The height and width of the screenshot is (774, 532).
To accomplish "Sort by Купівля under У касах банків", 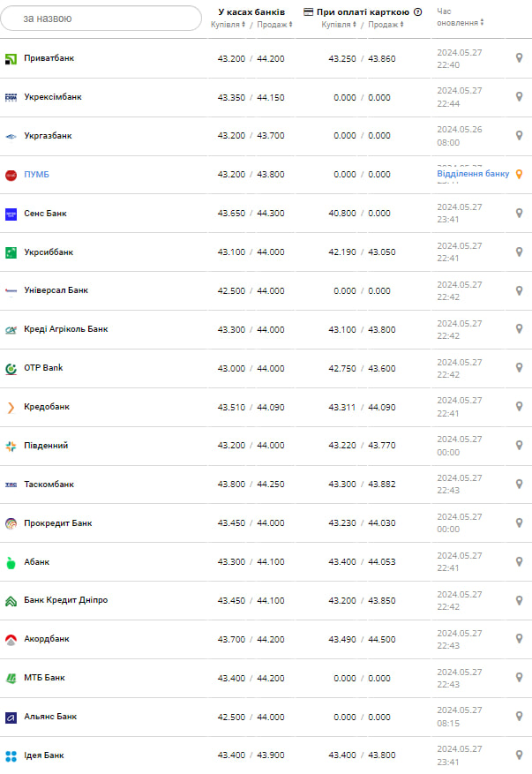I will [x=229, y=25].
